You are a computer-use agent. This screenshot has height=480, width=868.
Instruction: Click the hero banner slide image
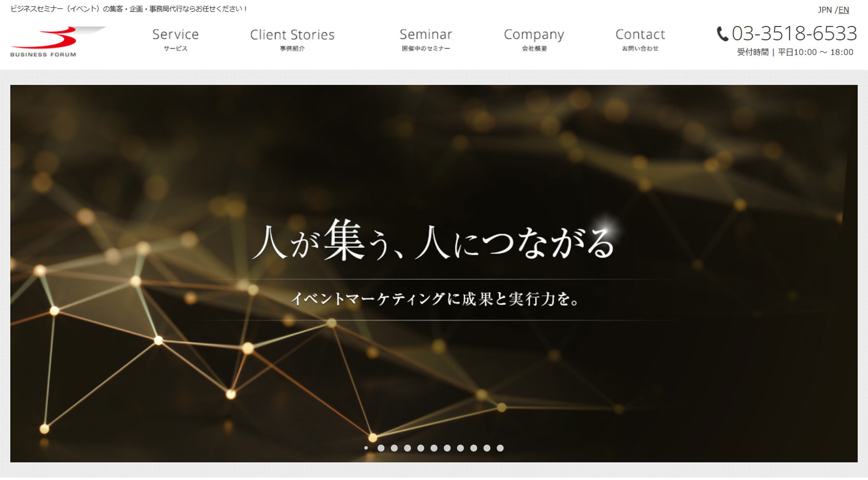pos(434,274)
